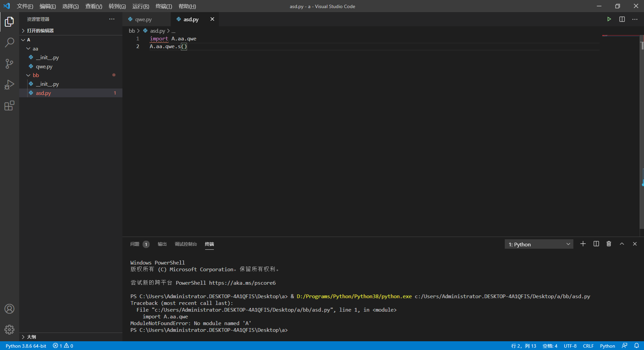This screenshot has width=644, height=350.
Task: Run Python file with the play button
Action: tap(609, 19)
